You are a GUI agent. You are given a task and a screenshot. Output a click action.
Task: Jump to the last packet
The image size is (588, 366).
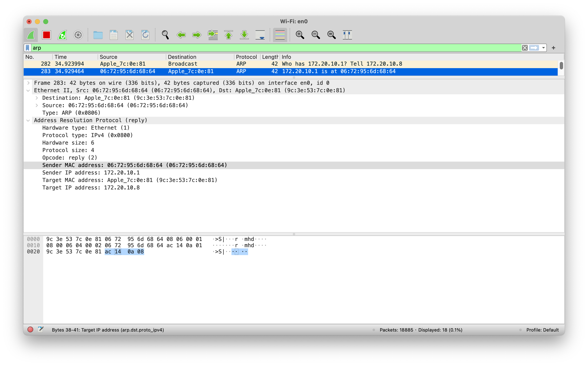coord(244,35)
